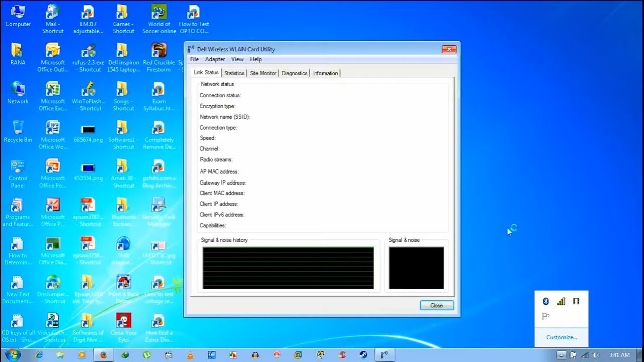Click the Signal & noise history graph
Screen dimensions: 644x362
point(288,268)
